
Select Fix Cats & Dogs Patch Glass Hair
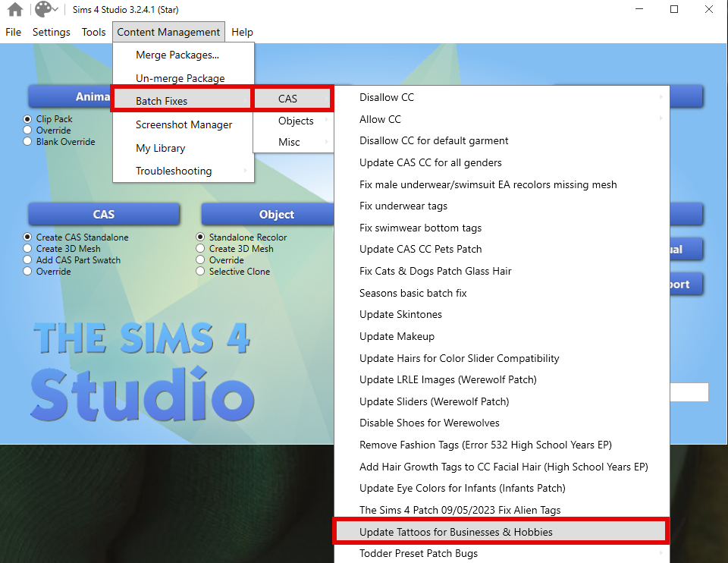coord(502,271)
